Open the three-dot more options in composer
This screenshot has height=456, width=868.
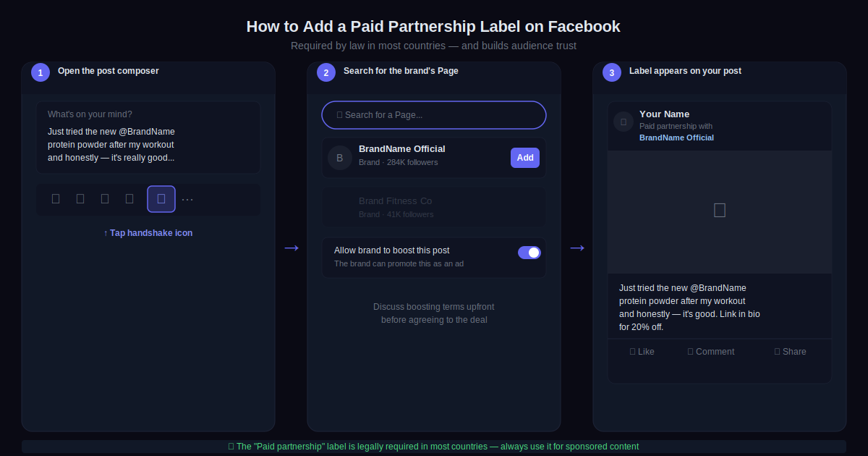click(x=187, y=199)
